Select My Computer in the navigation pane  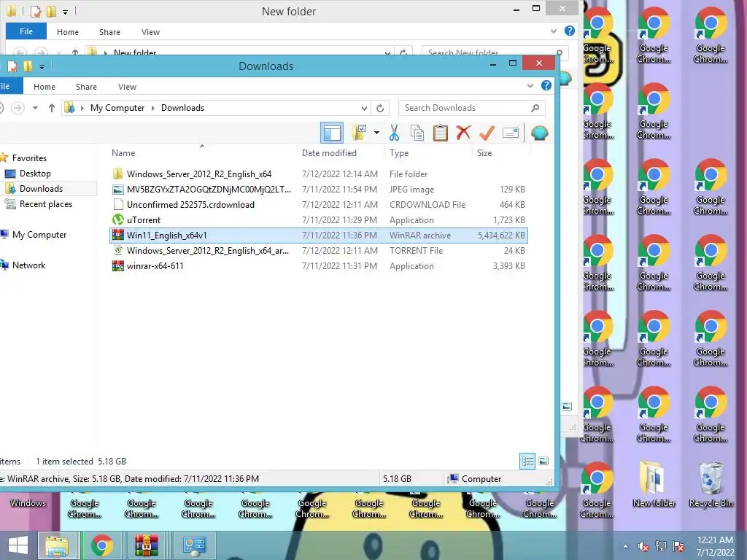[39, 235]
